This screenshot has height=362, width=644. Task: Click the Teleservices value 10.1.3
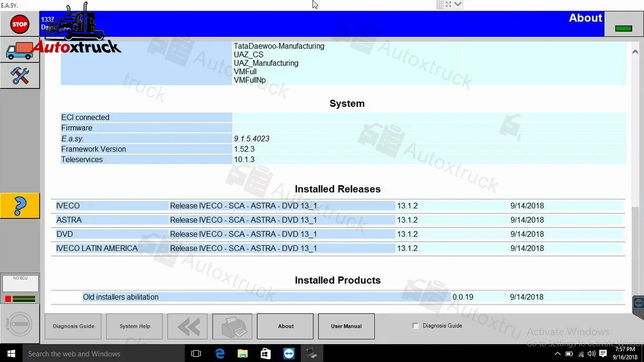click(x=244, y=159)
